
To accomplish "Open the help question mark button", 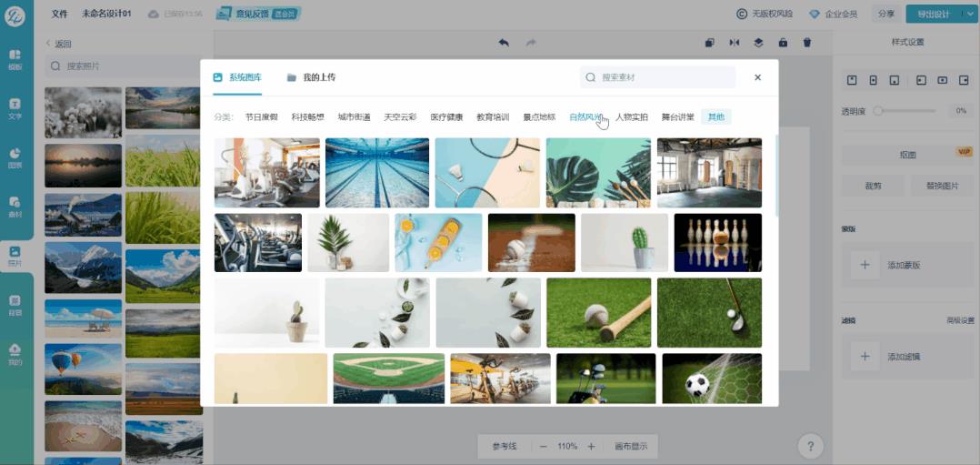I will (810, 446).
